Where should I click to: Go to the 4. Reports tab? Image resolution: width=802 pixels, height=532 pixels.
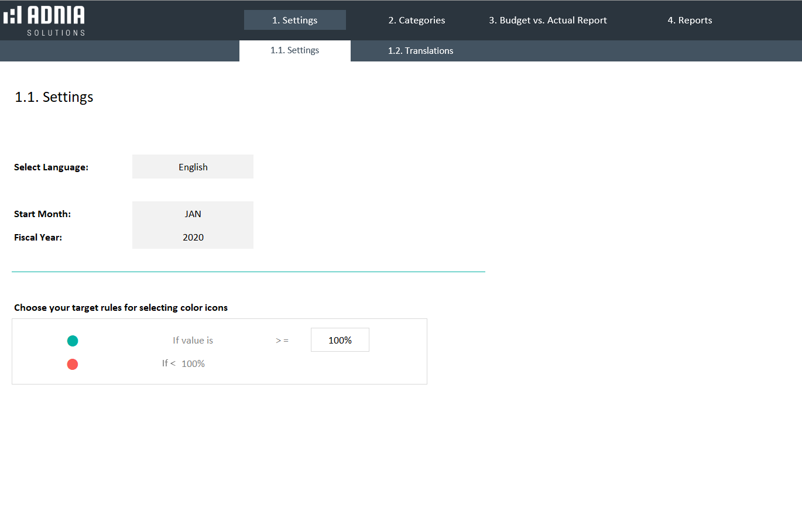pyautogui.click(x=690, y=20)
